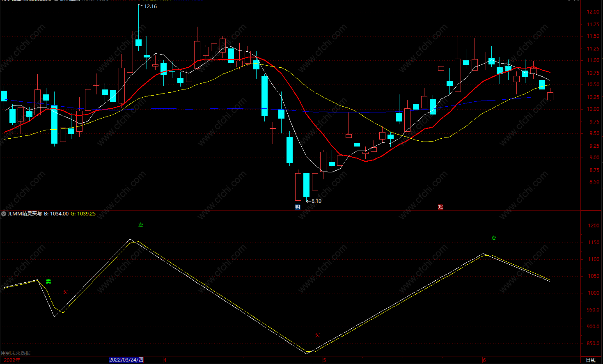The width and height of the screenshot is (603, 364).
Task: Click the green 卖 signal near 1200
Action: (141, 225)
